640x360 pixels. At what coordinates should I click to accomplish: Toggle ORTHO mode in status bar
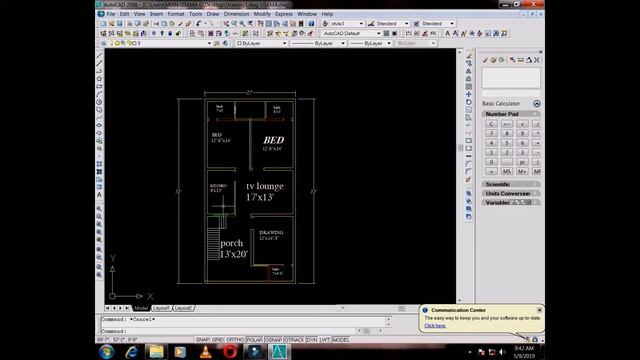coord(235,340)
